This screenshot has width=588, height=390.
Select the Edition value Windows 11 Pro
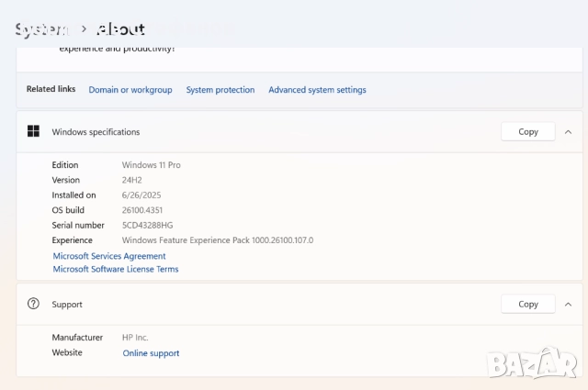[x=151, y=165]
